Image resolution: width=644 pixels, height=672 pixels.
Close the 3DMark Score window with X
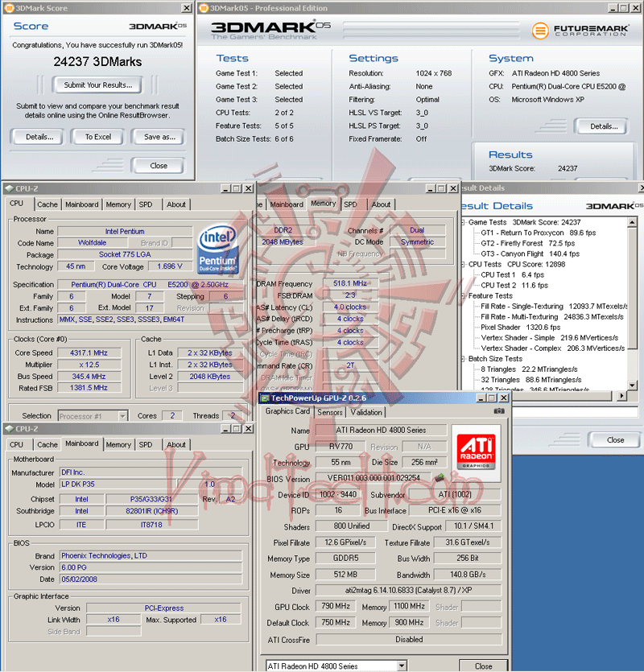point(187,8)
